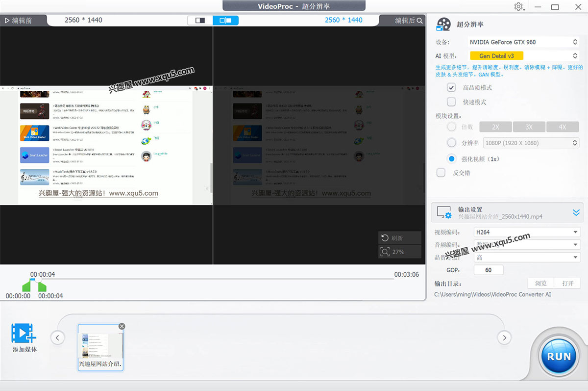Click the 浏览 browse button

click(x=540, y=284)
